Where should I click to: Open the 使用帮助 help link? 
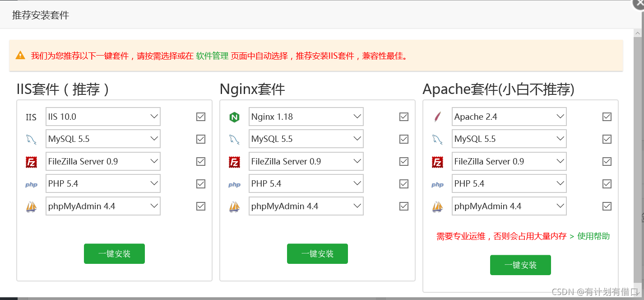(593, 236)
